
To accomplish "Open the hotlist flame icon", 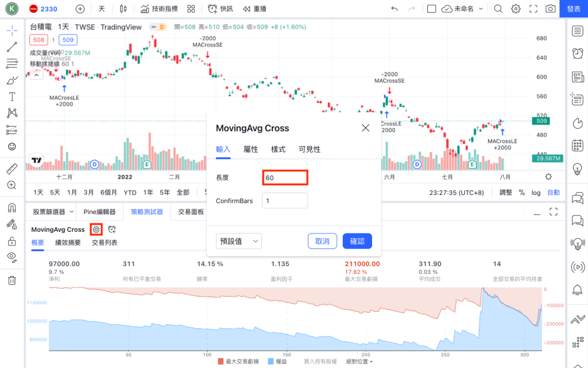I will 578,123.
